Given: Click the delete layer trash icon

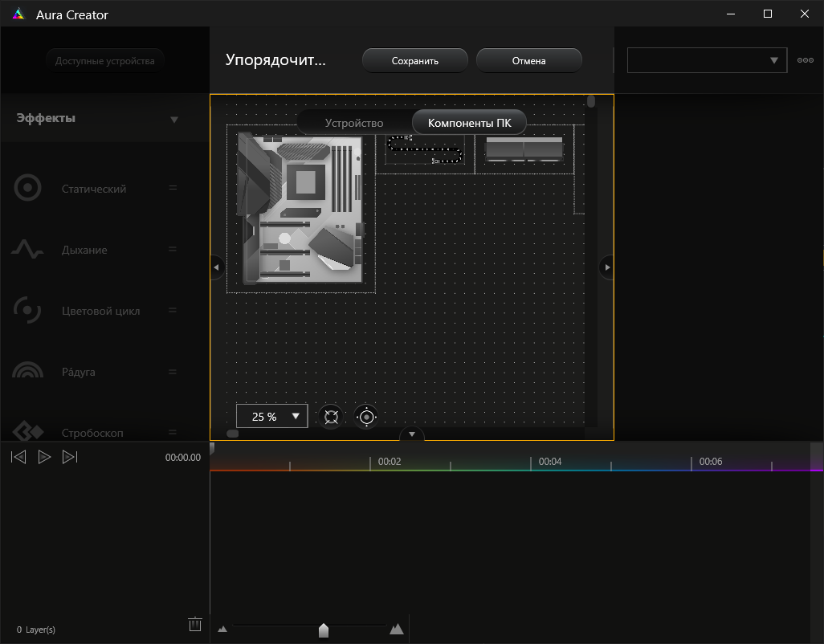Looking at the screenshot, I should coord(194,624).
